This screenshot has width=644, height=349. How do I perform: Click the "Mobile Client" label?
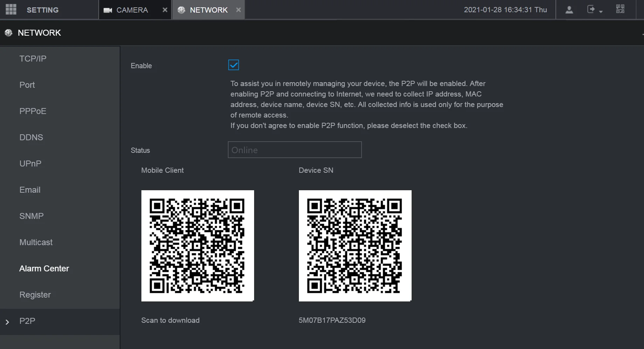(x=162, y=170)
